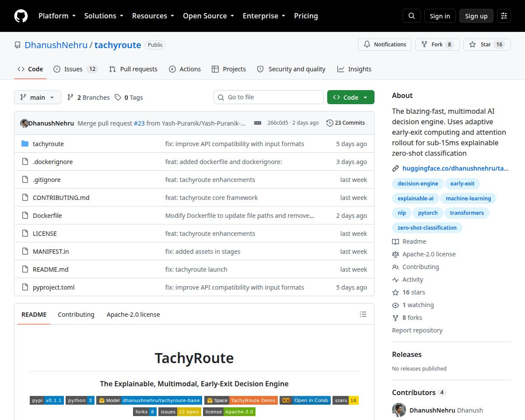
Task: Open the appearance settings icon in header
Action: [504, 16]
